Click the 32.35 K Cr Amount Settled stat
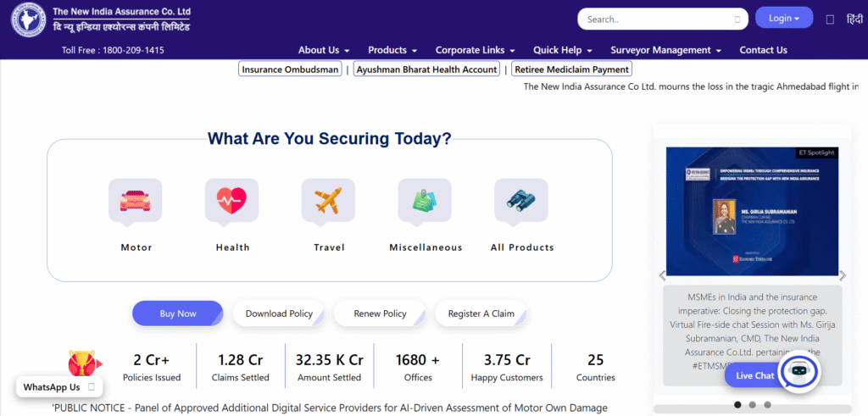 (330, 368)
